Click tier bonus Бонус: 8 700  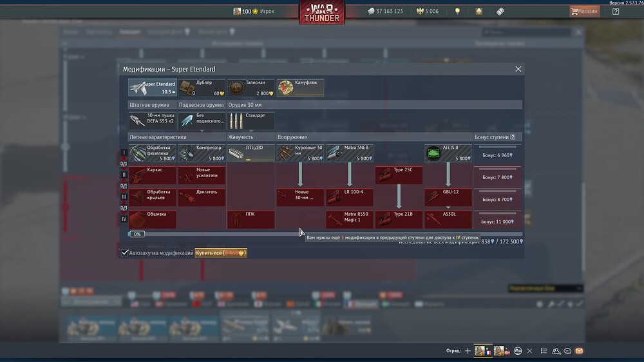[x=497, y=199]
